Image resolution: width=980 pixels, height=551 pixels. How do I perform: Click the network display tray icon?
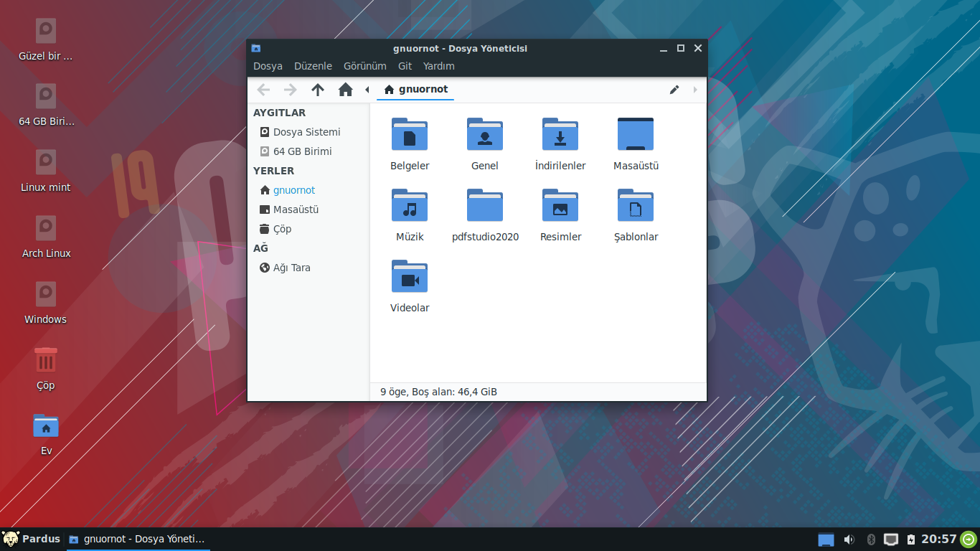pos(891,540)
